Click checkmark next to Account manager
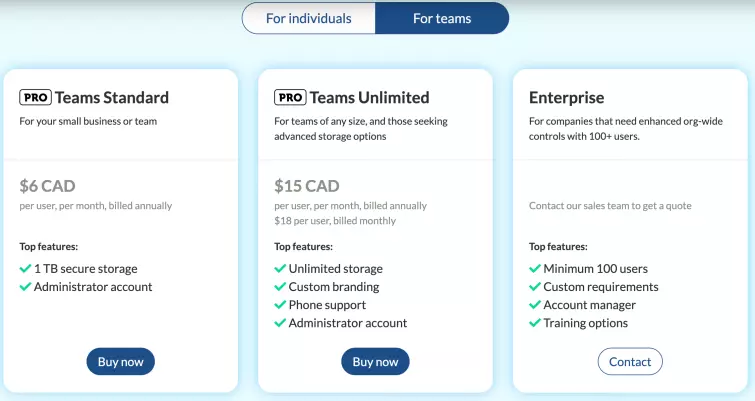Screen dimensions: 755x401 click(535, 305)
